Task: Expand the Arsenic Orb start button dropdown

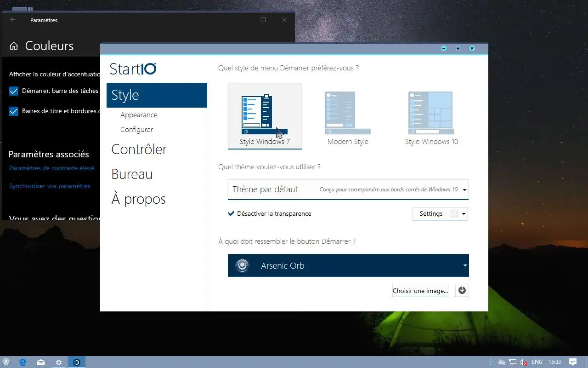Action: (348, 265)
